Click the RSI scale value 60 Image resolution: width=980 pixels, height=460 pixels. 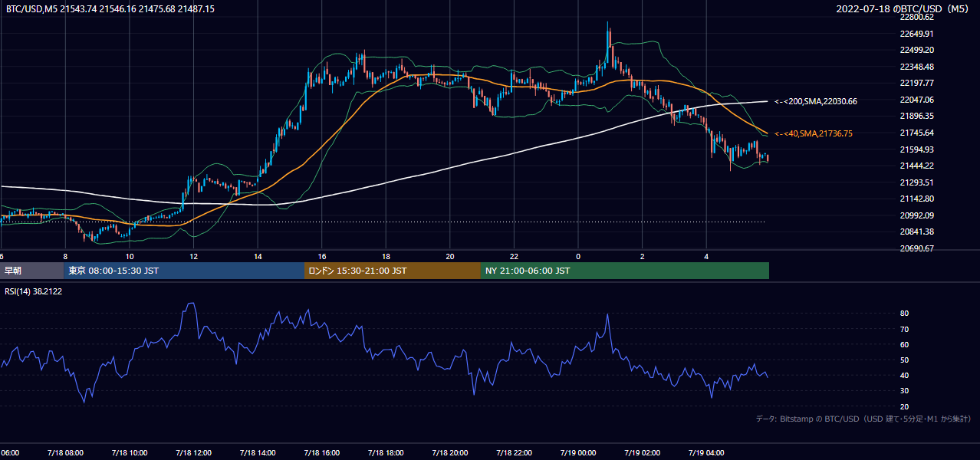[905, 344]
